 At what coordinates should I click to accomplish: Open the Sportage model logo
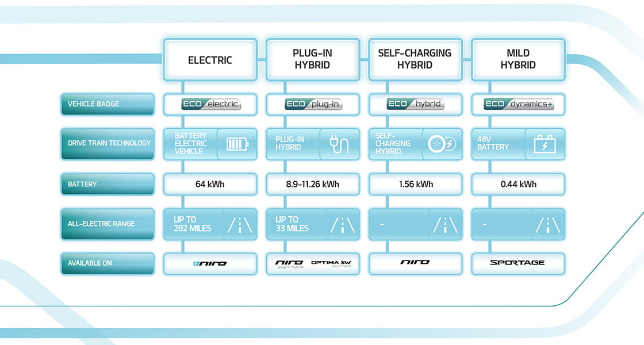pyautogui.click(x=517, y=263)
